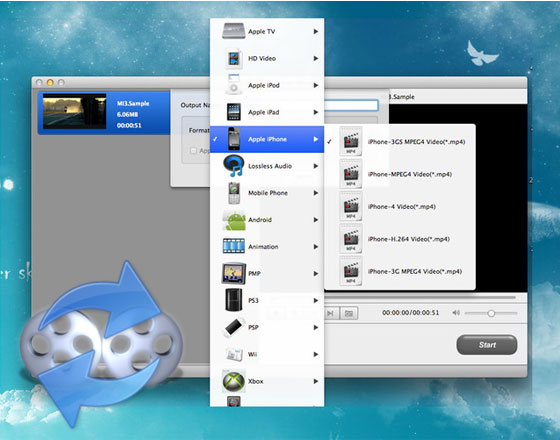
Task: Click the Apple iPod icon
Action: point(234,85)
